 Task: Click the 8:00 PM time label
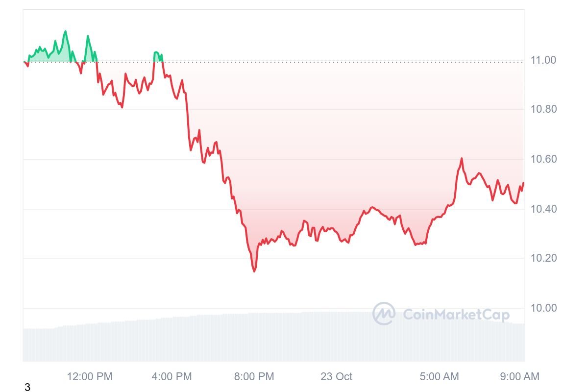[254, 377]
